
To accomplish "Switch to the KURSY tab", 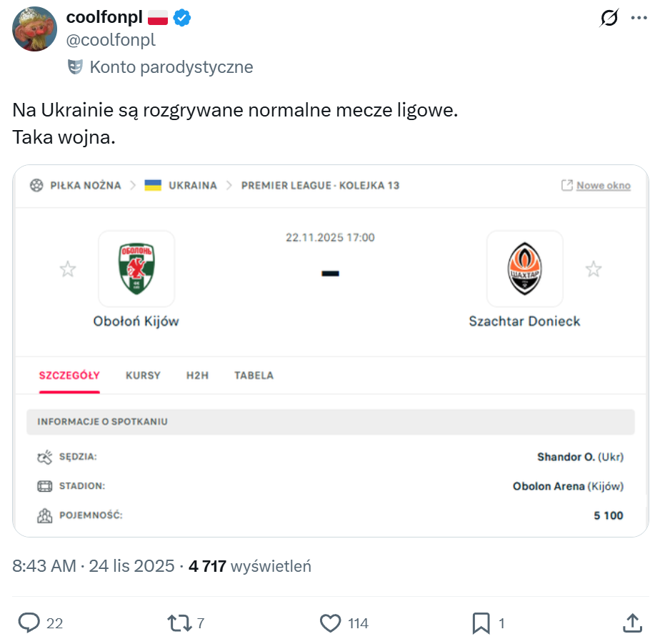I will 143,375.
